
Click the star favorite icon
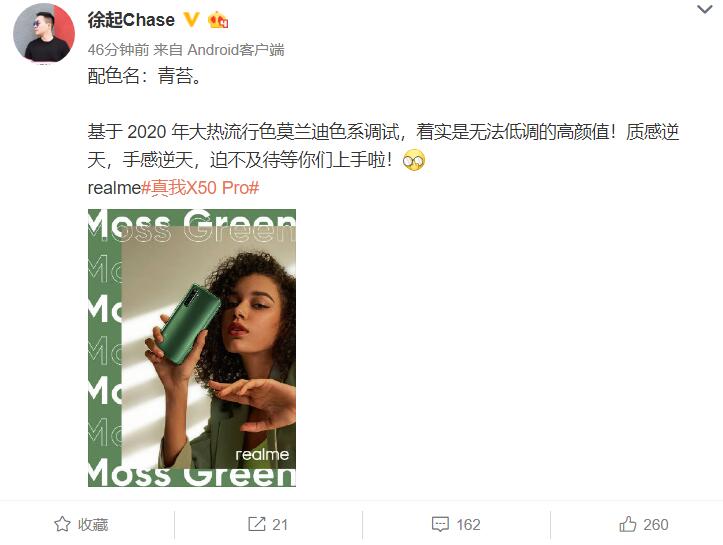[x=62, y=524]
